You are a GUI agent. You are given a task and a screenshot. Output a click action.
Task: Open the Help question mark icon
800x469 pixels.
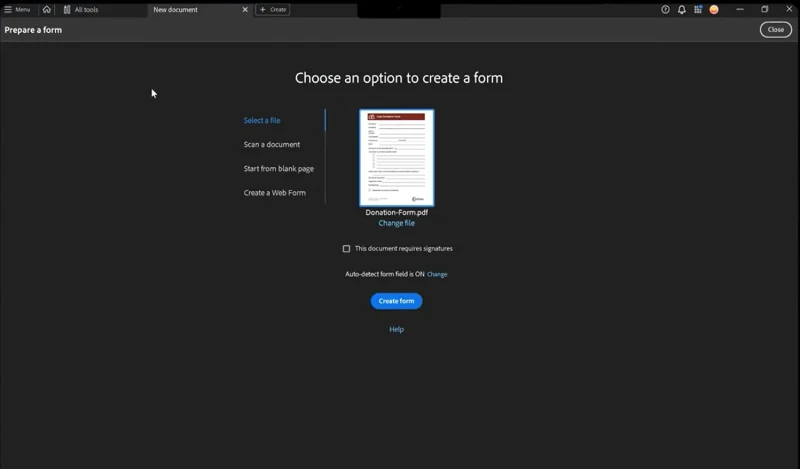[x=665, y=9]
